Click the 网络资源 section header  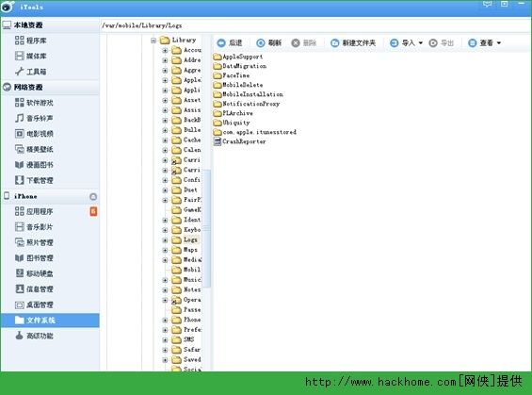(50, 88)
